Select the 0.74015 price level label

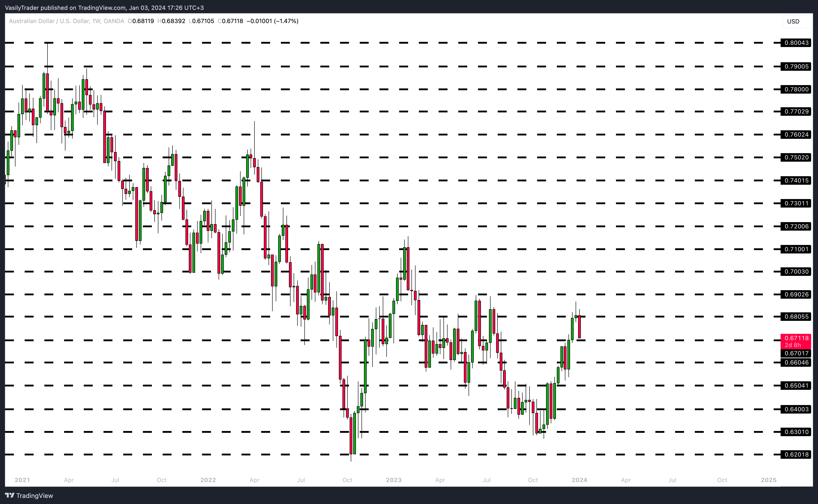point(796,181)
